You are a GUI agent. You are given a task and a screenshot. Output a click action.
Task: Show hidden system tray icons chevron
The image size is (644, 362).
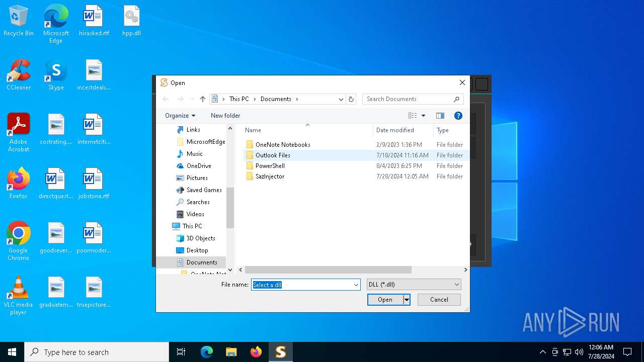pos(542,352)
